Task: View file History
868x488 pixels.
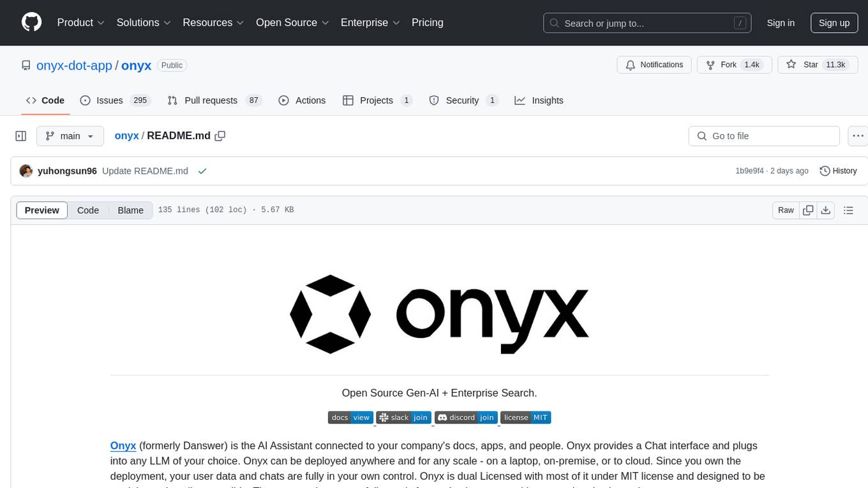Action: (x=838, y=171)
